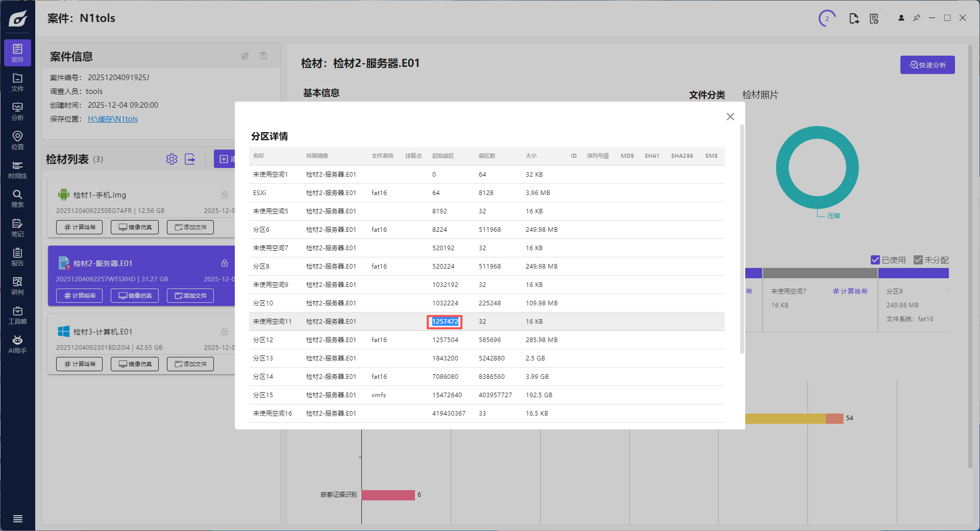Click 镜像仿真 for 检材1-手机.img
The height and width of the screenshot is (531, 980).
135,227
